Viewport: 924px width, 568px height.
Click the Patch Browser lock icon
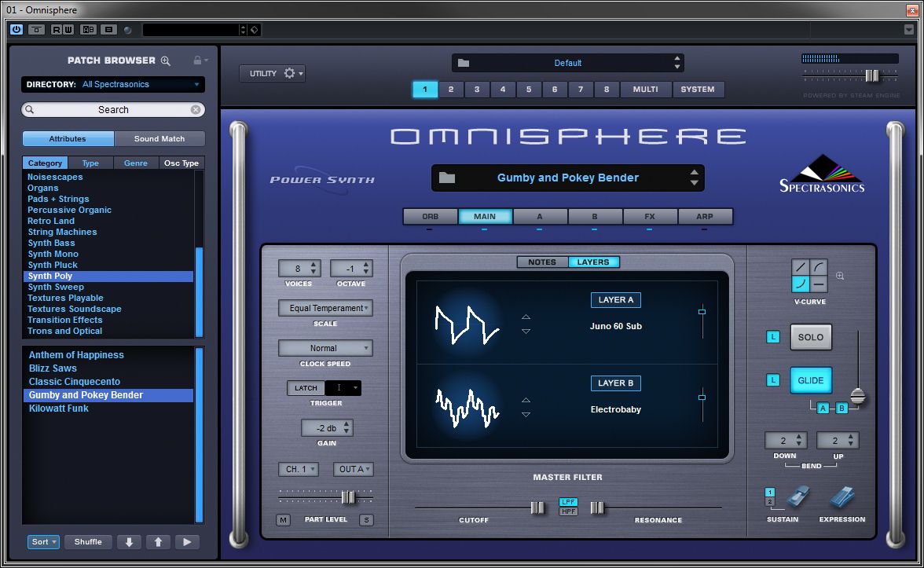[198, 60]
